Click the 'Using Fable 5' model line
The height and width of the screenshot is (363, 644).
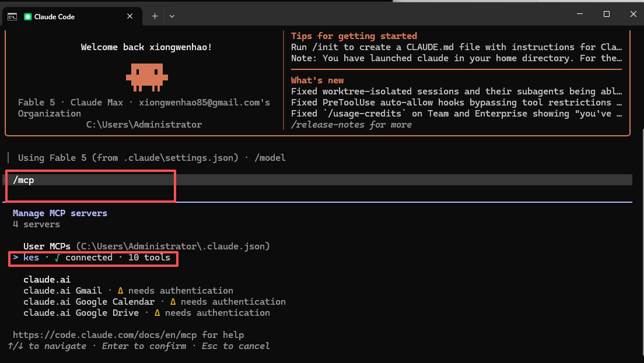152,158
